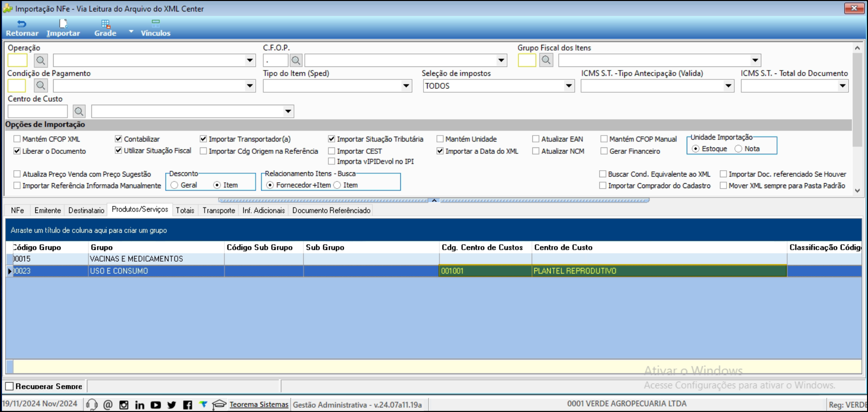Screen dimensions: 868x412
Task: Sort by Centro de Custo column header
Action: (x=659, y=247)
